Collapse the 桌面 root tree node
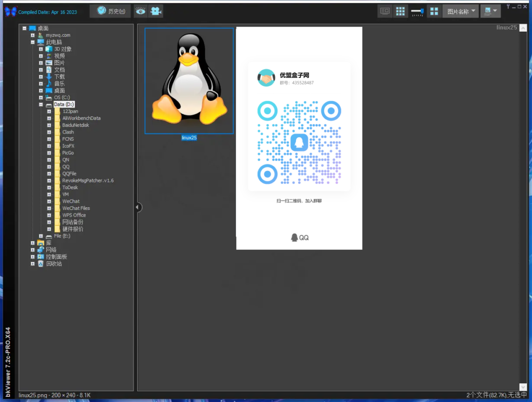The width and height of the screenshot is (532, 402). pyautogui.click(x=24, y=28)
